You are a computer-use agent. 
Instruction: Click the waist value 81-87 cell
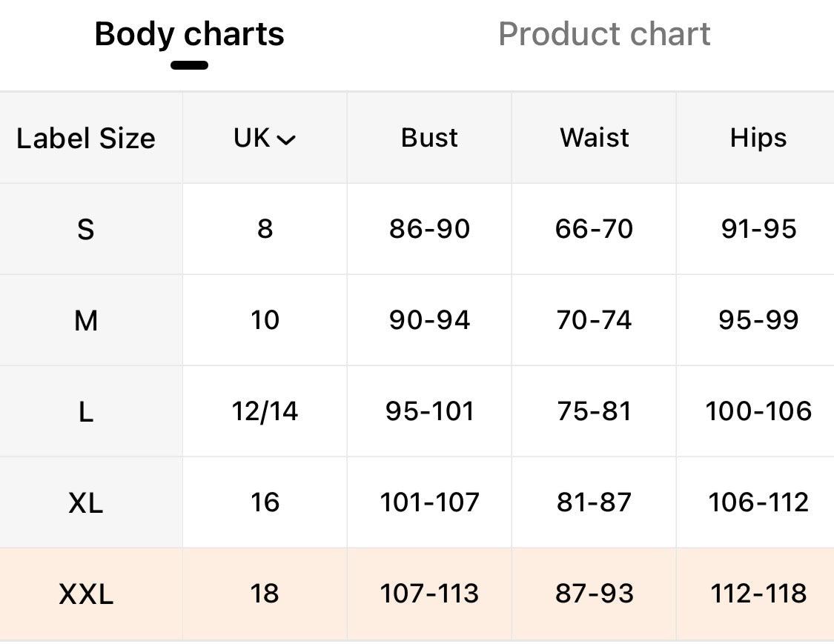(594, 502)
